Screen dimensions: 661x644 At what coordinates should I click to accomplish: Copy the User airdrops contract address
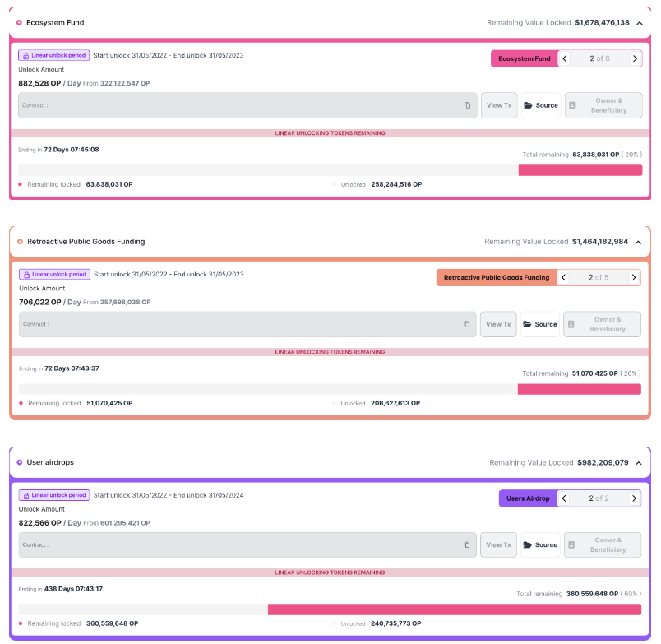point(467,544)
